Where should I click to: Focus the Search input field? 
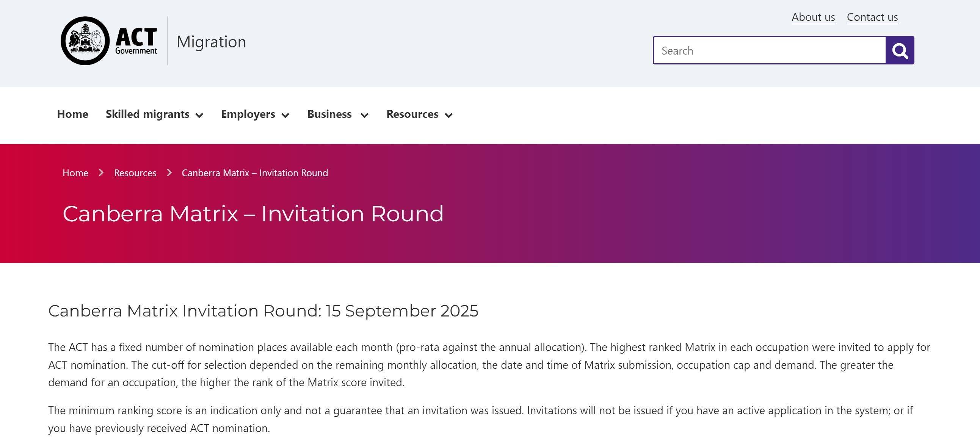coord(770,50)
